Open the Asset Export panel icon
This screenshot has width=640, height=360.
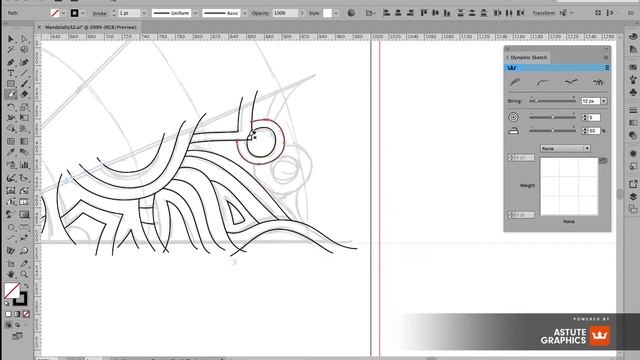click(x=633, y=184)
